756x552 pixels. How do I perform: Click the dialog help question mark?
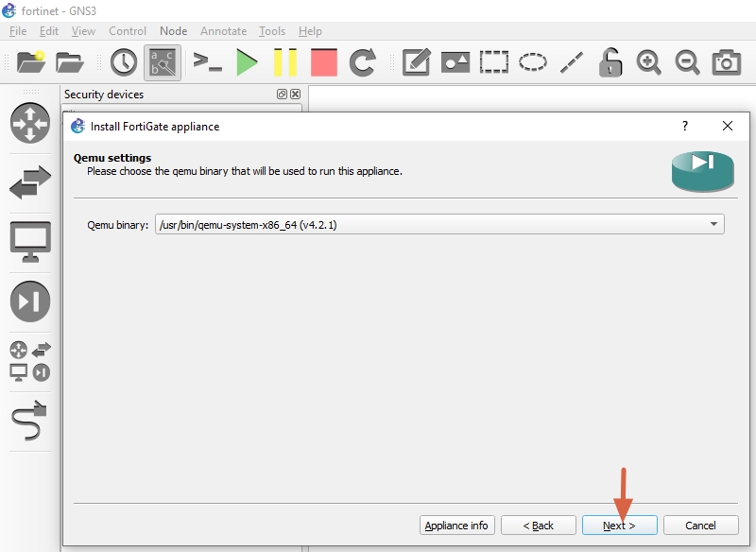click(684, 127)
